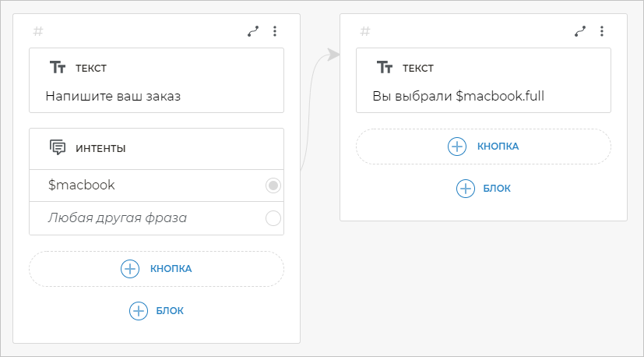Click the connection path icon on left card

253,32
